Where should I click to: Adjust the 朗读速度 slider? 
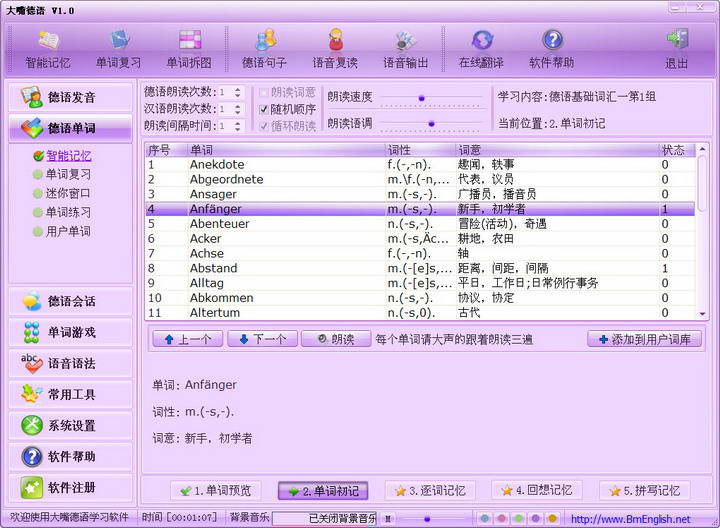pyautogui.click(x=422, y=98)
